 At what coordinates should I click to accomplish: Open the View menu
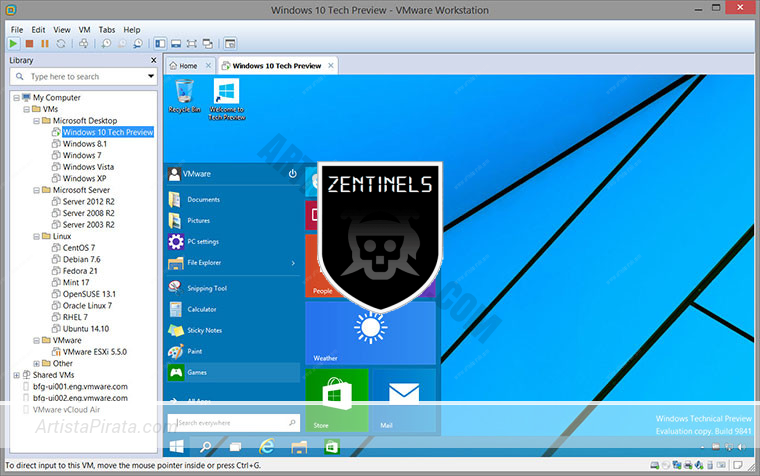[x=62, y=30]
